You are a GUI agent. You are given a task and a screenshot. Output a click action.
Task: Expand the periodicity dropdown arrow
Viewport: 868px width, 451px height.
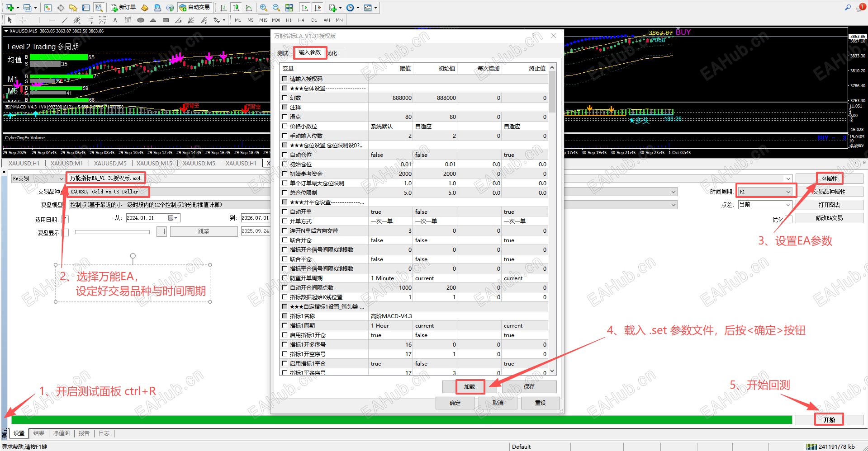click(358, 8)
